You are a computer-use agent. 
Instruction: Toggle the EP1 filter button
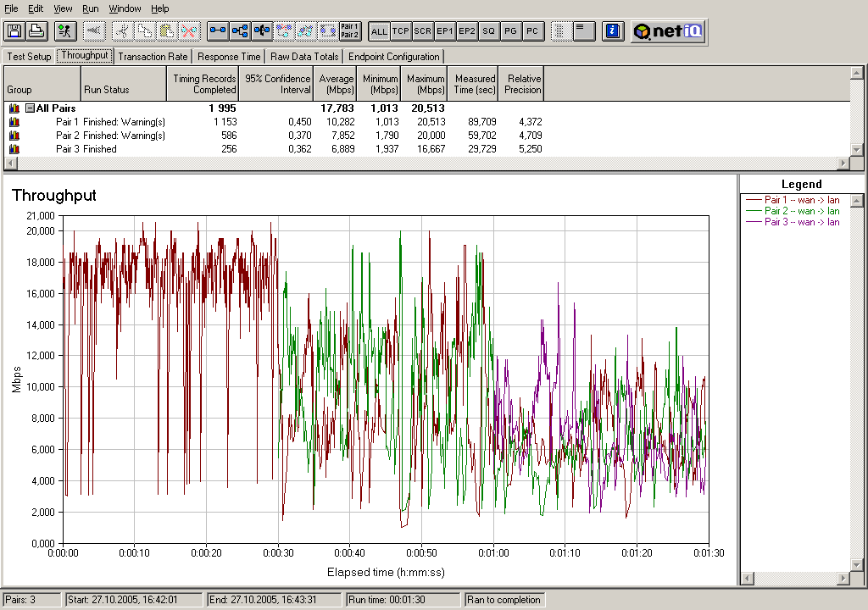pyautogui.click(x=445, y=31)
